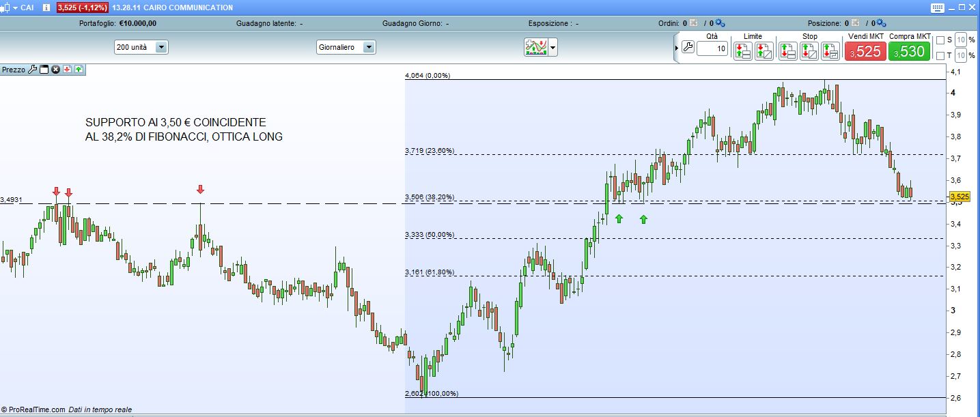Open the 200 unità dropdown
The image size is (980, 417).
[x=161, y=47]
